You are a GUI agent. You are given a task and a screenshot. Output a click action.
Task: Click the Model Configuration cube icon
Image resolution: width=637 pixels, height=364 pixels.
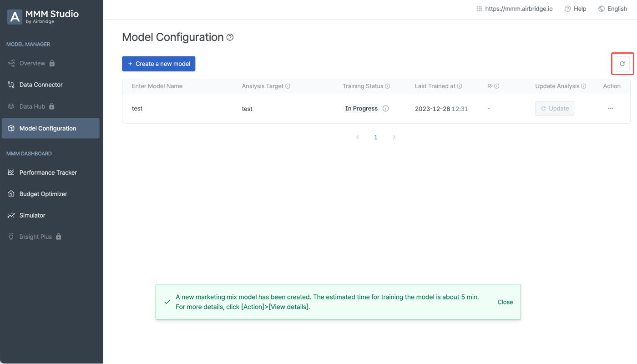coord(11,128)
